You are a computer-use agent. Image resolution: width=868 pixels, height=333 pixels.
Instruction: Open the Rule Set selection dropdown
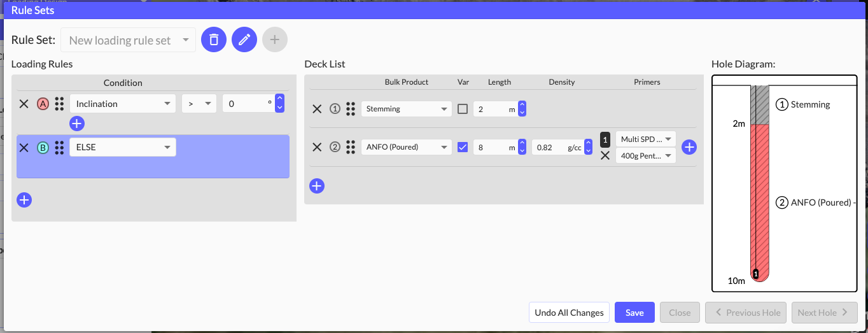129,40
